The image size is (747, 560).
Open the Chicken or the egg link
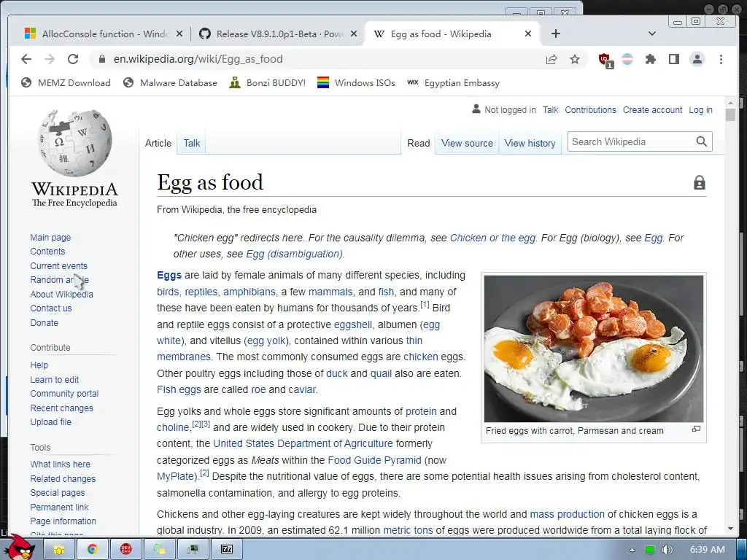pyautogui.click(x=492, y=238)
